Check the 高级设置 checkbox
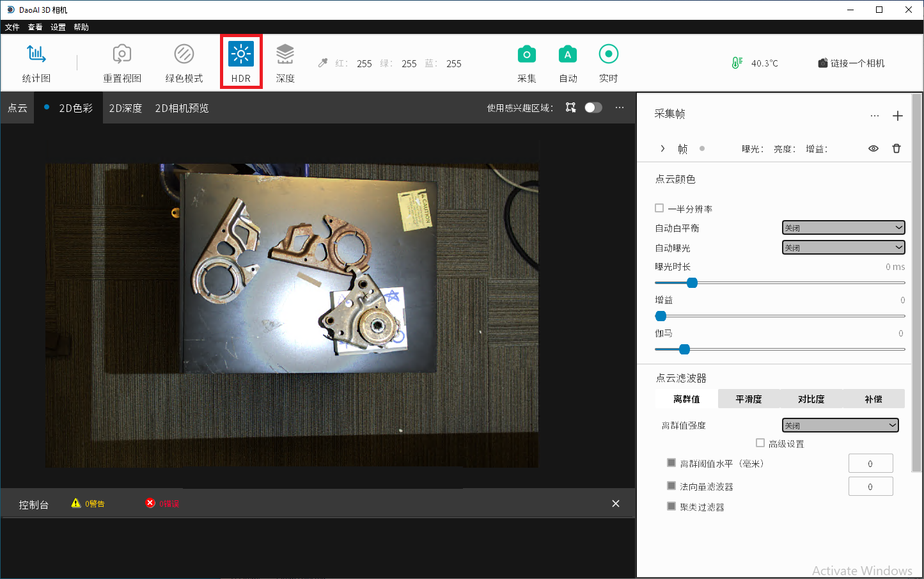 pyautogui.click(x=760, y=443)
